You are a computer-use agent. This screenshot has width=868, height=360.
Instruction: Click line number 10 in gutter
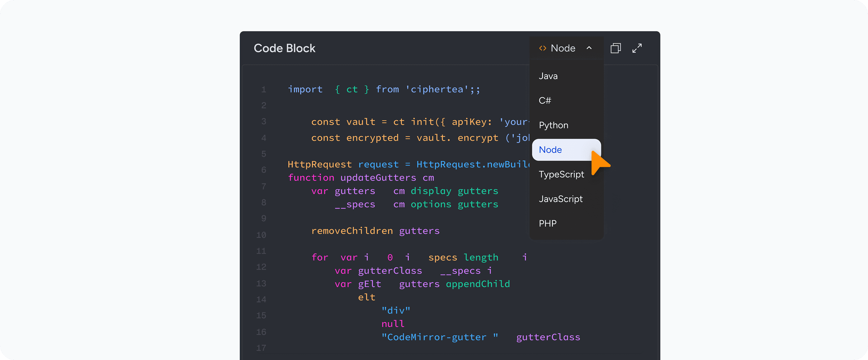261,235
